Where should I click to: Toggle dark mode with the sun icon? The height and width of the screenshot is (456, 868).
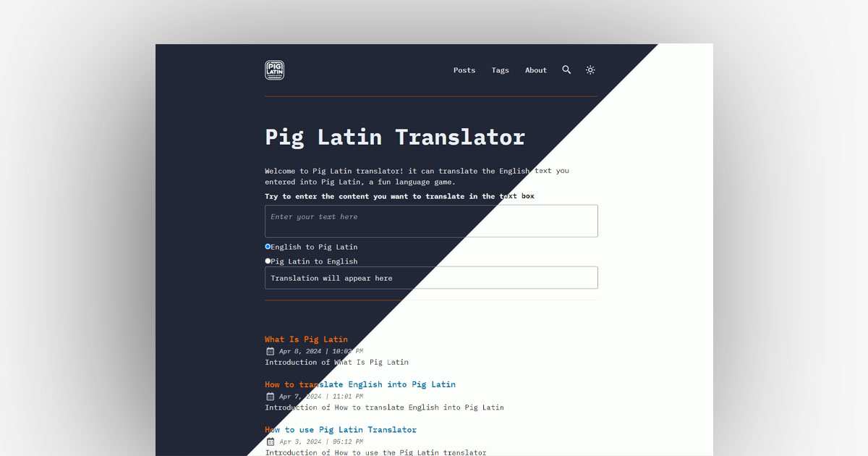[590, 69]
